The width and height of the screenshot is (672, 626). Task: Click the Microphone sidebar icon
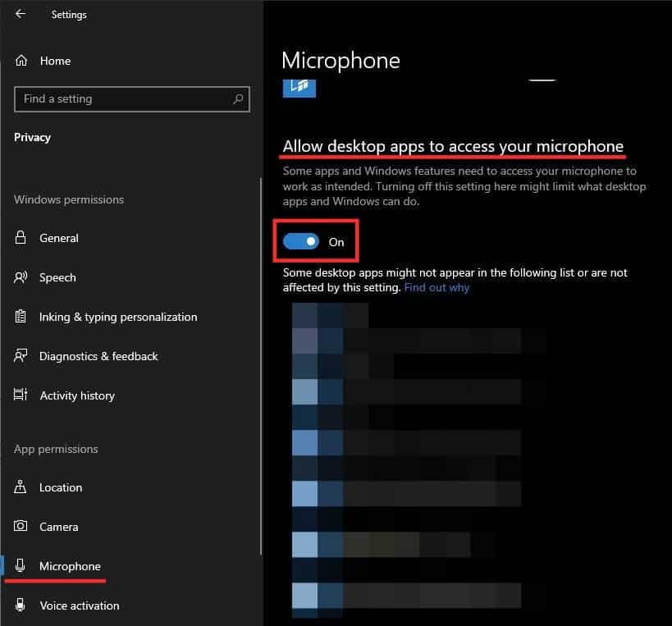point(22,566)
